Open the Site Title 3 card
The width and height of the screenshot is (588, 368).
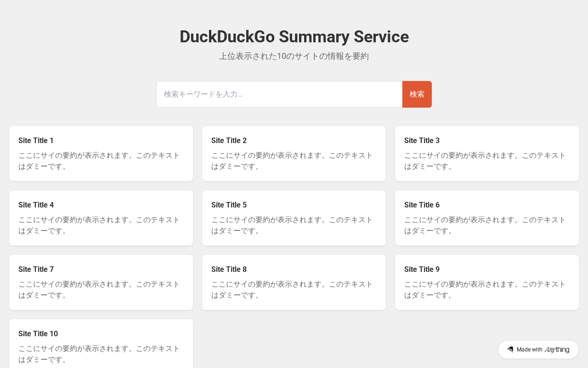coord(487,153)
